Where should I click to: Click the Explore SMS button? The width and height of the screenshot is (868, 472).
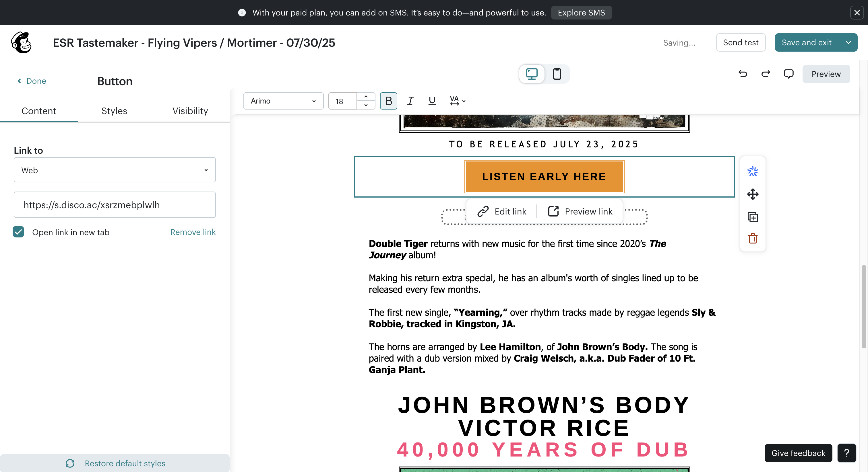[x=581, y=13]
